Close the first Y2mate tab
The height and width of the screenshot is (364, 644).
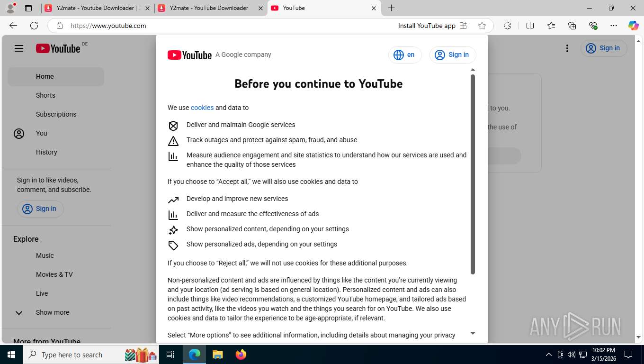[x=147, y=8]
